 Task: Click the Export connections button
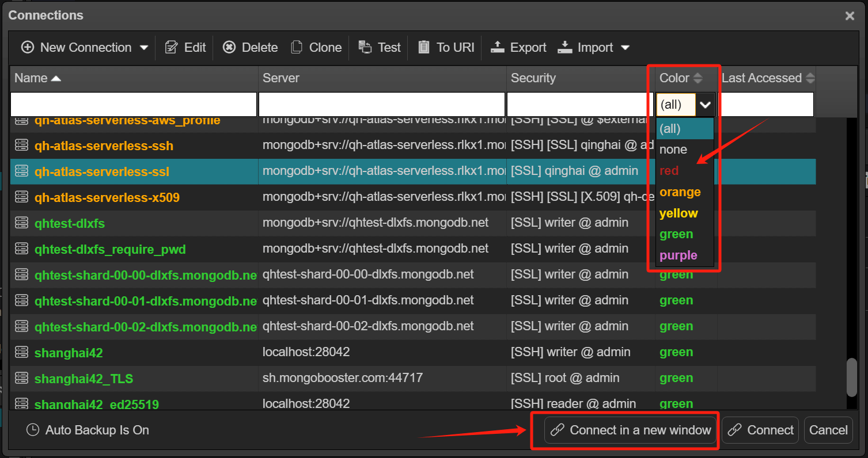coord(518,47)
